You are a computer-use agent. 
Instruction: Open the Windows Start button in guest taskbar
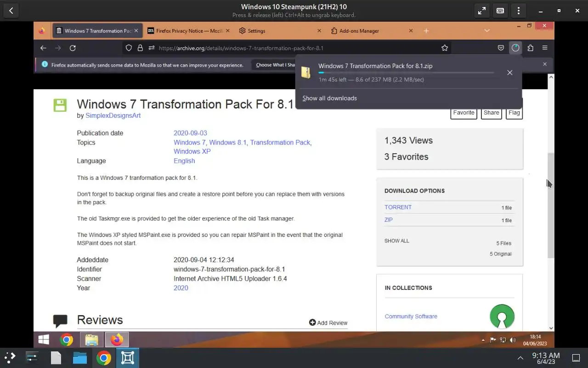tap(44, 340)
